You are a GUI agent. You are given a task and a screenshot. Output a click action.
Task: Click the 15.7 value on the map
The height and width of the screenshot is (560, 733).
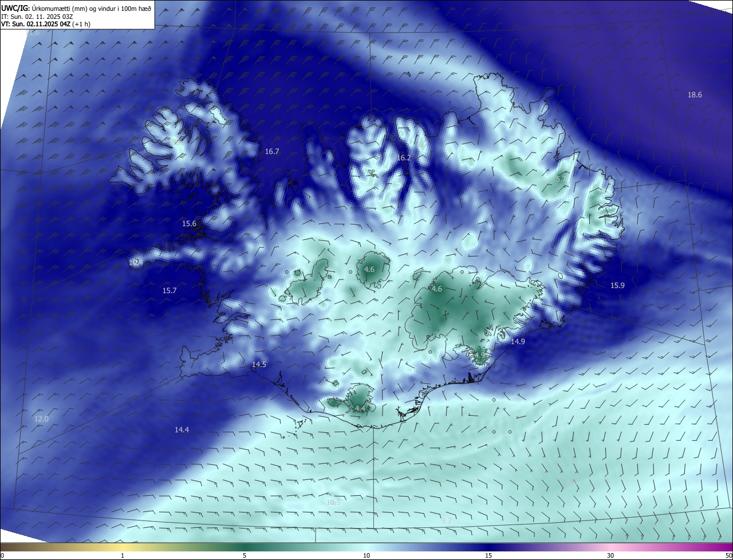pos(170,291)
